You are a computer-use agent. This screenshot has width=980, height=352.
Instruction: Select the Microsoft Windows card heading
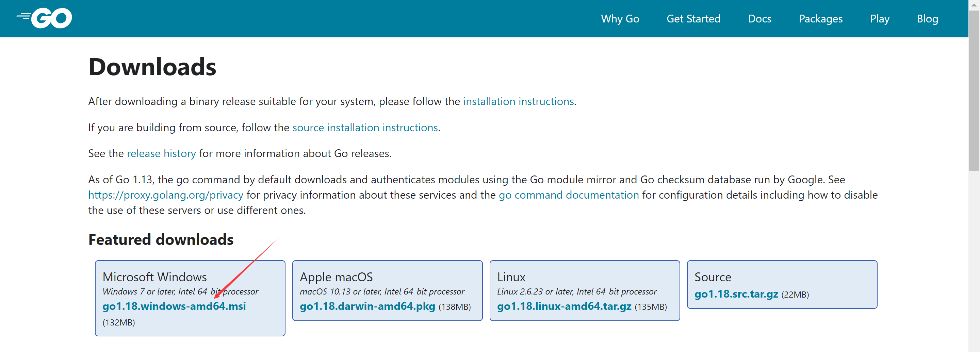154,277
